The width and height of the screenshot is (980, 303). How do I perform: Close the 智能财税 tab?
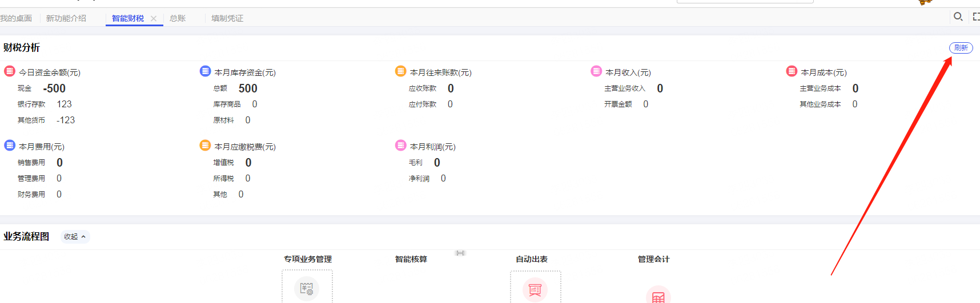154,18
